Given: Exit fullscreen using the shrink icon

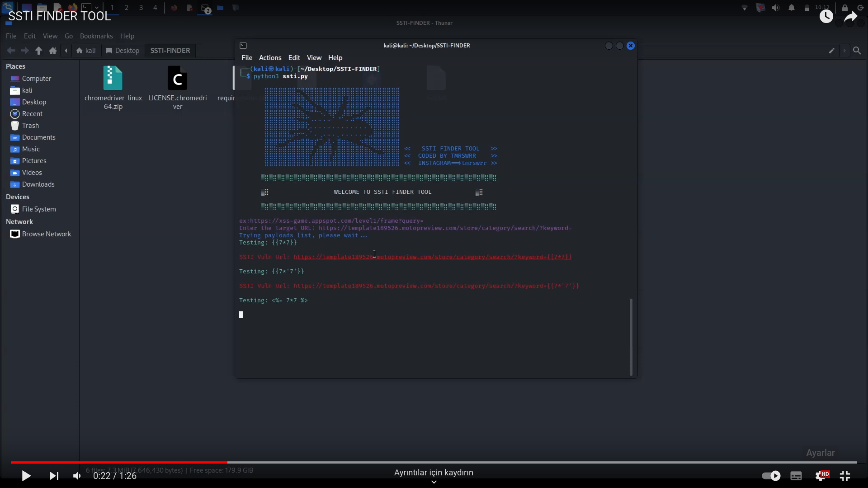Looking at the screenshot, I should coord(845,476).
